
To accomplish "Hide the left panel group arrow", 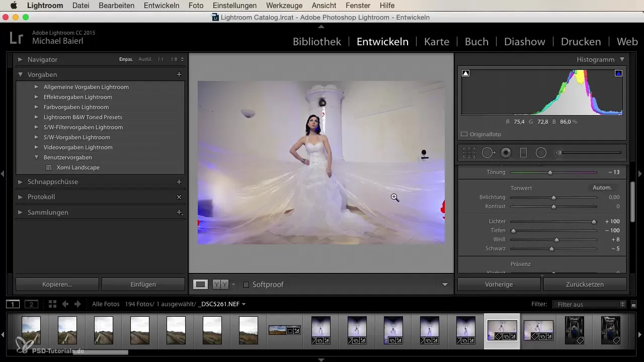I will click(3, 173).
